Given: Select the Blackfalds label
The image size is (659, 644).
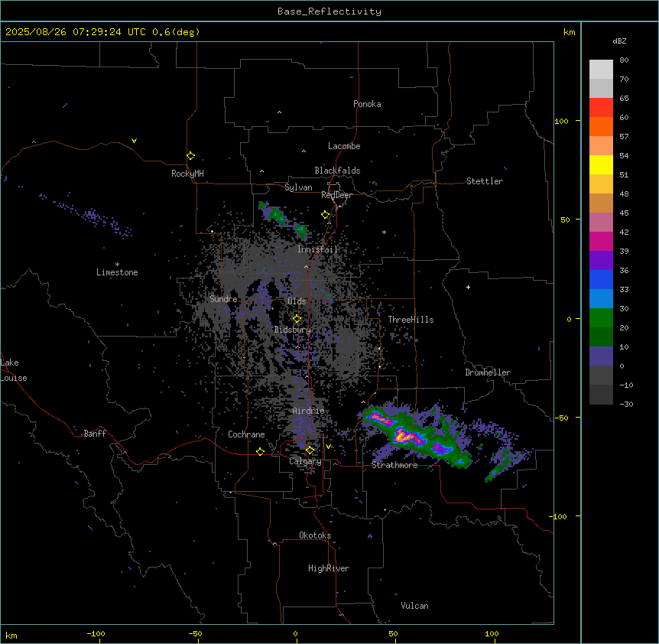Looking at the screenshot, I should pyautogui.click(x=337, y=171).
